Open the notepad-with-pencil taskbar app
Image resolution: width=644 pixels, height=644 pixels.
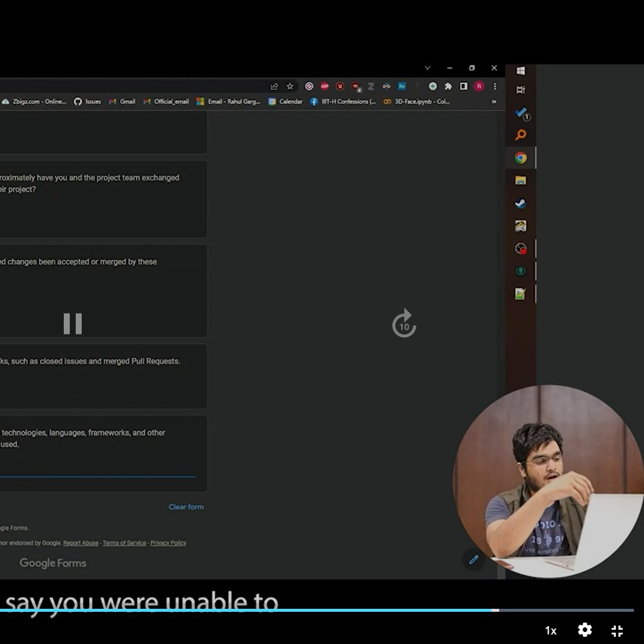[521, 293]
